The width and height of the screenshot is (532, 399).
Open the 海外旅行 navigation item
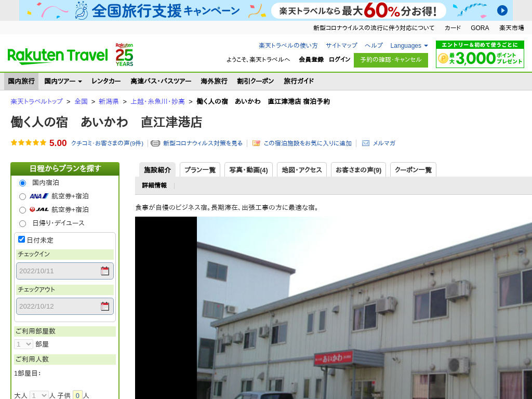(x=214, y=81)
